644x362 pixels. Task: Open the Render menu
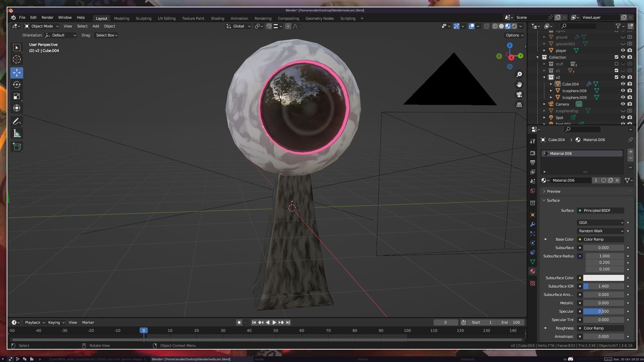[47, 17]
